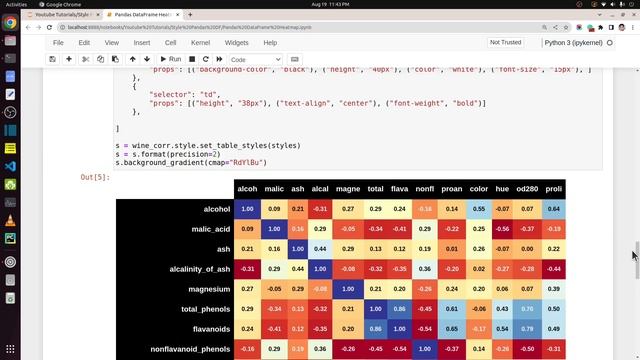Viewport: 640px width, 360px height.
Task: Click 0.39 in magnesium row proli column
Action: (554, 289)
